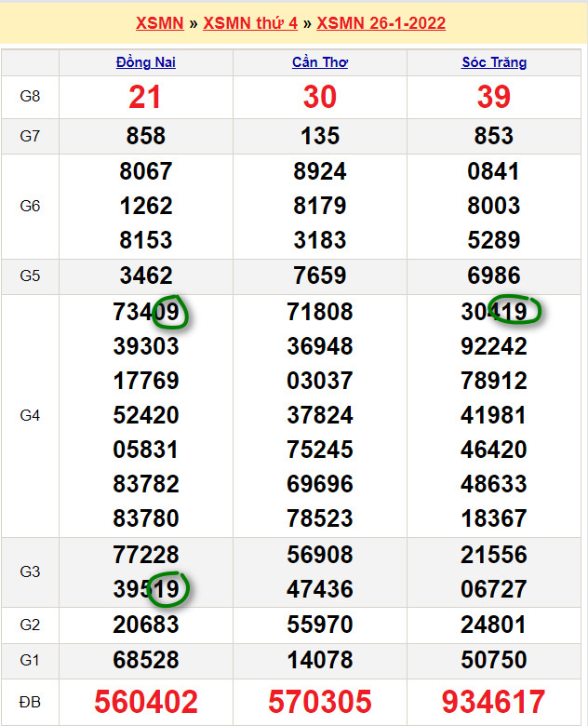588x726 pixels.
Task: Click the G8 result 30
Action: pyautogui.click(x=320, y=97)
